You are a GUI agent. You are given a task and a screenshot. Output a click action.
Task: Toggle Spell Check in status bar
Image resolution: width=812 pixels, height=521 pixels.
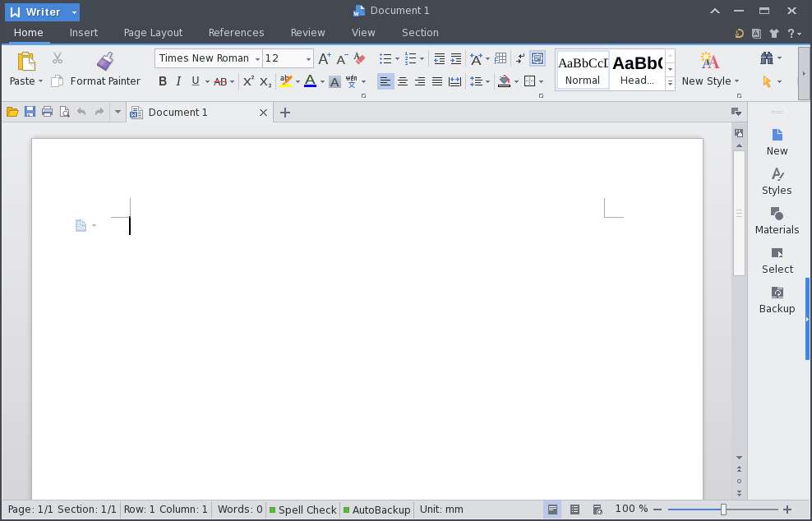[303, 509]
